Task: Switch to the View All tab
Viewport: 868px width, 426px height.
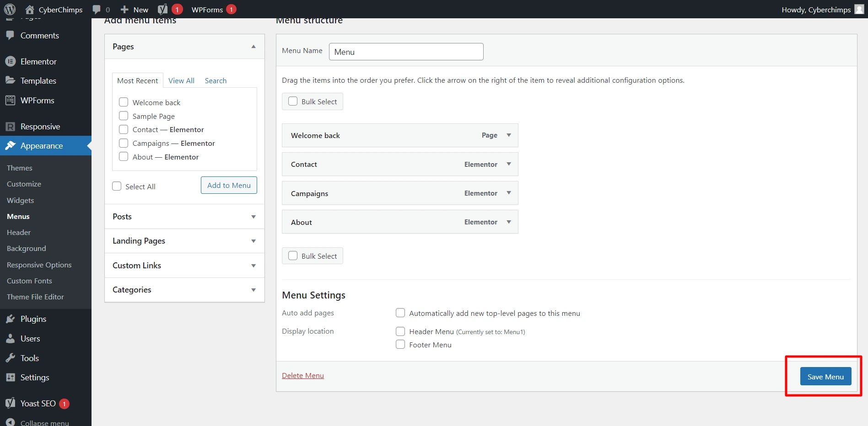Action: pos(181,80)
